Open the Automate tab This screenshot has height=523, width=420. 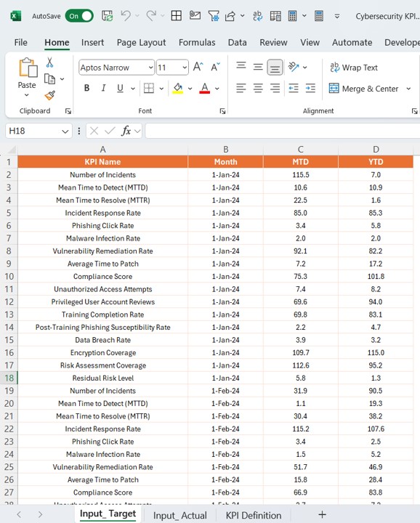click(x=352, y=42)
